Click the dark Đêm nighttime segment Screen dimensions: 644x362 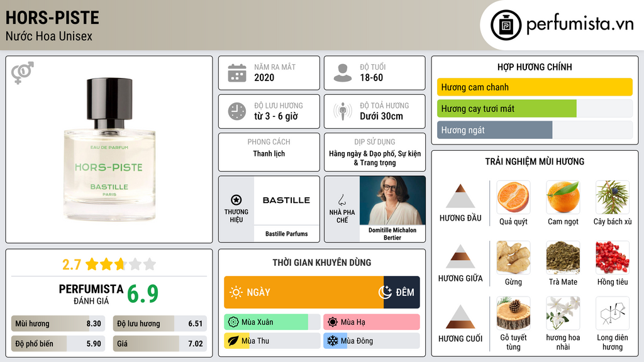pos(402,292)
